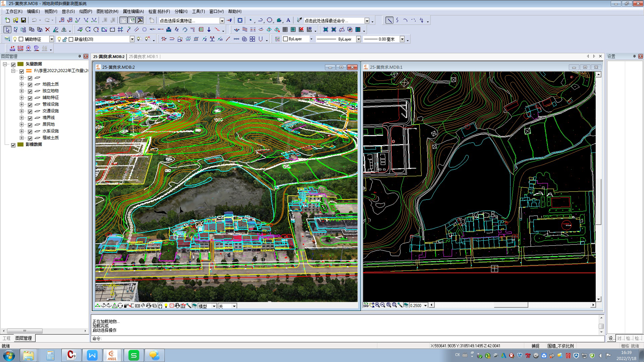Select the arc curve line mode
The image size is (644, 362).
coord(405,20)
